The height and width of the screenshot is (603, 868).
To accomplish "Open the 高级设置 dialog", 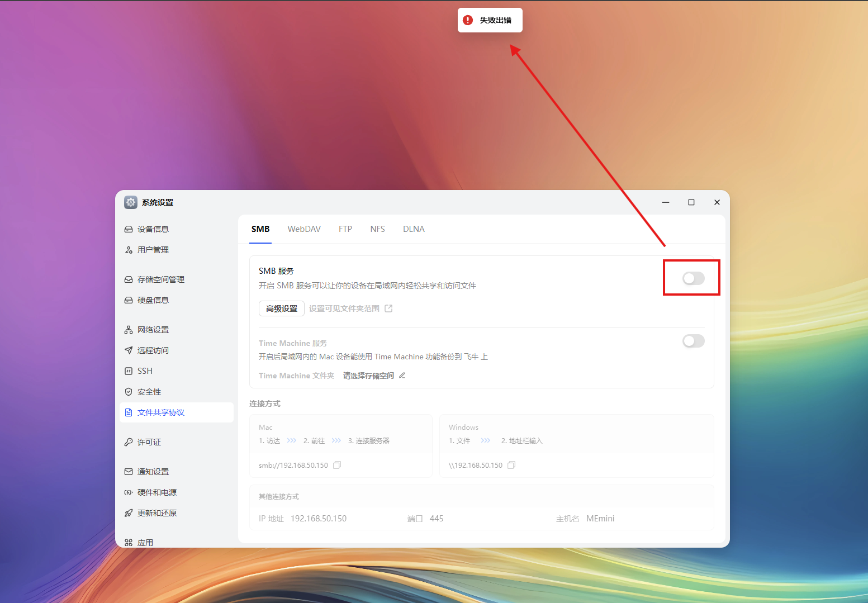I will point(281,308).
